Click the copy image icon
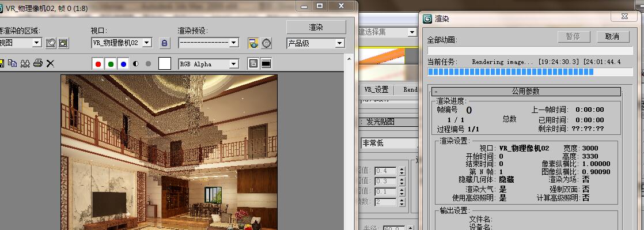Viewport: 644px width, 230px height. (13, 63)
